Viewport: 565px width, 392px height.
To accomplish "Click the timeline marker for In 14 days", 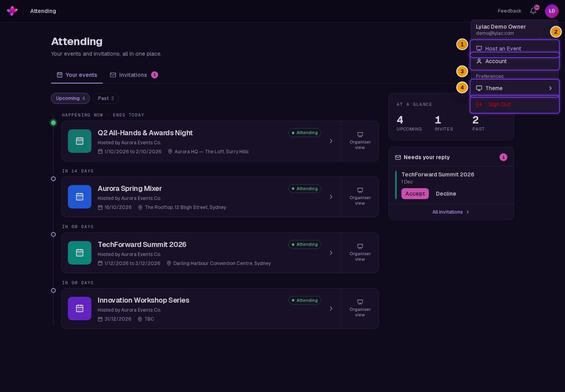I will point(53,179).
